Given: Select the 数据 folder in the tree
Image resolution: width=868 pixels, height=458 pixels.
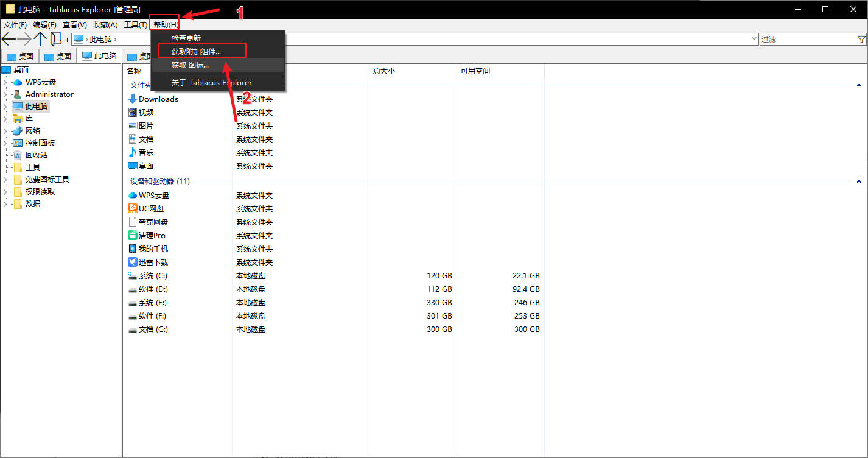Looking at the screenshot, I should click(33, 203).
